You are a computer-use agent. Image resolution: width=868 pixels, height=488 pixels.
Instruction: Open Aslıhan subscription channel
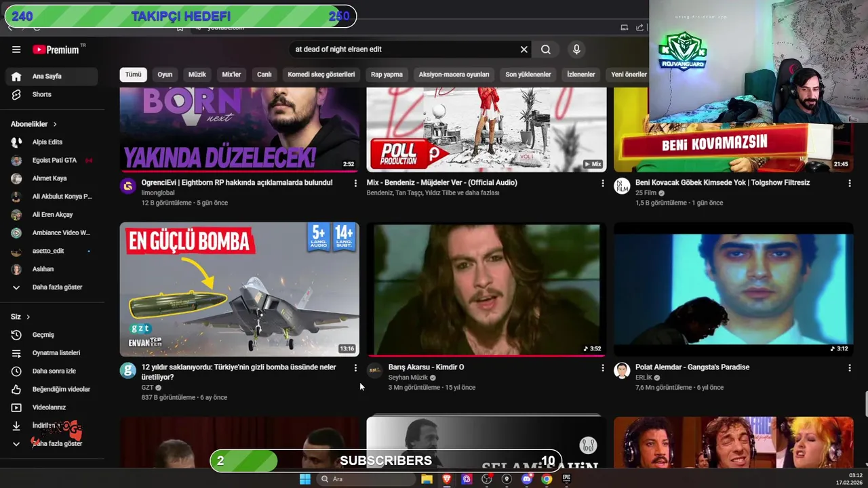52,269
